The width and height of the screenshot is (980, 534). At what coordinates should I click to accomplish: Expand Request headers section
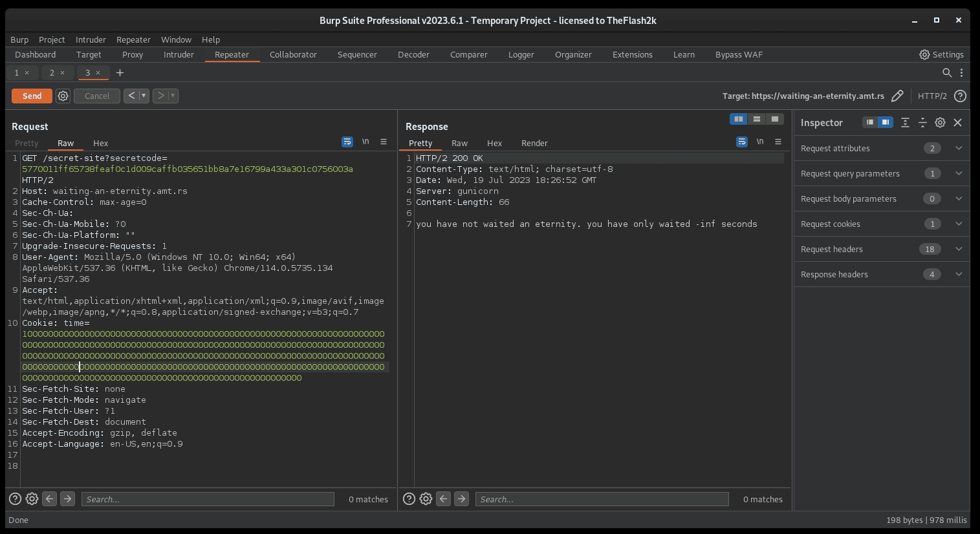(x=959, y=249)
